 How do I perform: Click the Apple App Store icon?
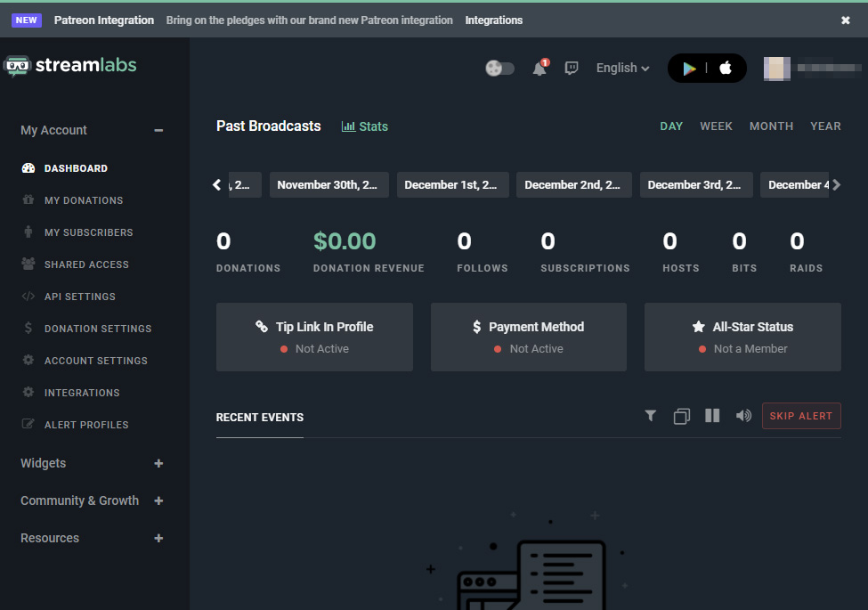point(726,68)
